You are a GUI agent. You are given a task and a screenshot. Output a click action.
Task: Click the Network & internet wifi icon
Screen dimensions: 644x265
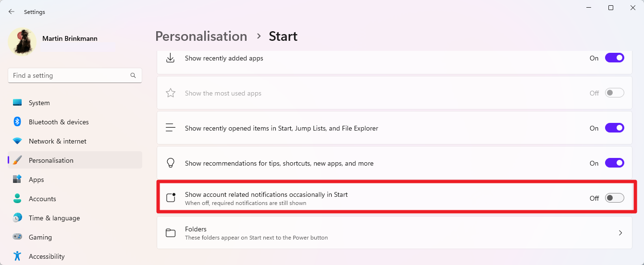[x=17, y=141]
